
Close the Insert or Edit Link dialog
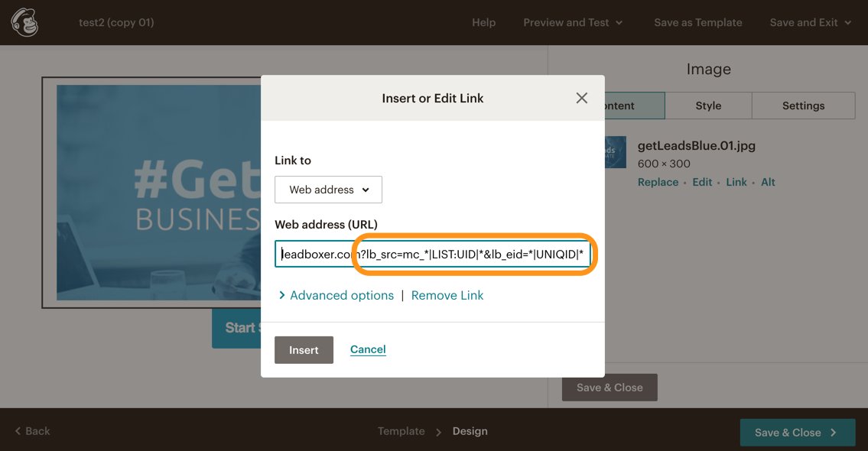click(581, 98)
